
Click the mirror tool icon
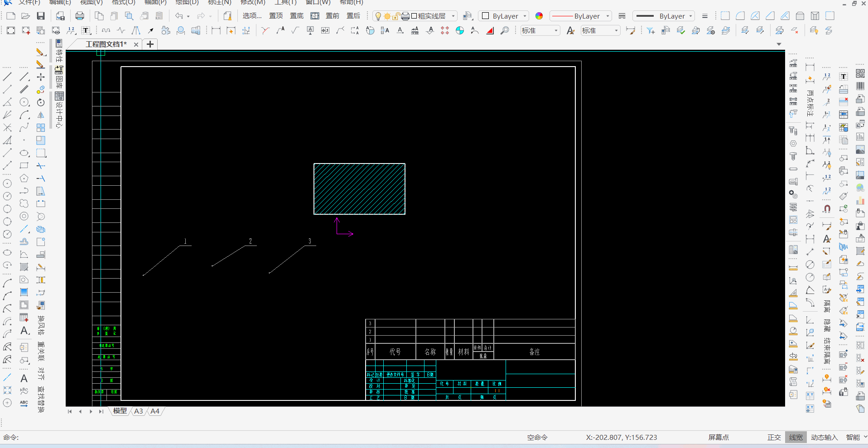(x=41, y=115)
